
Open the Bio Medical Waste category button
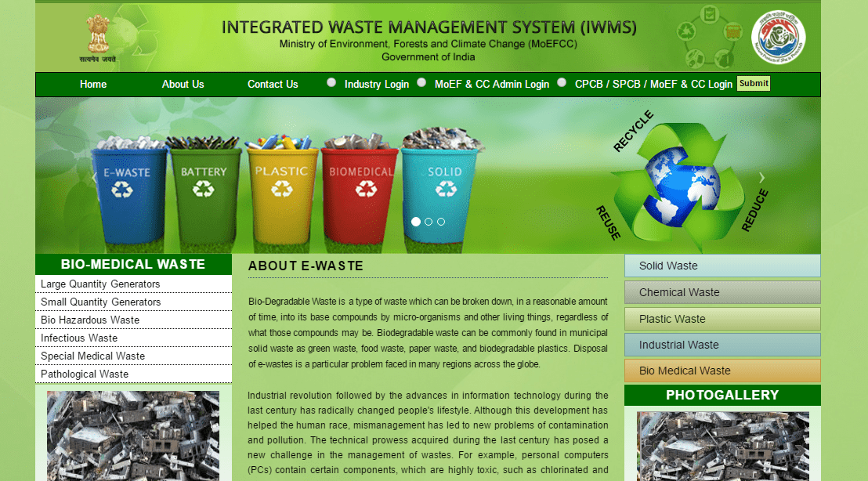[x=722, y=371]
